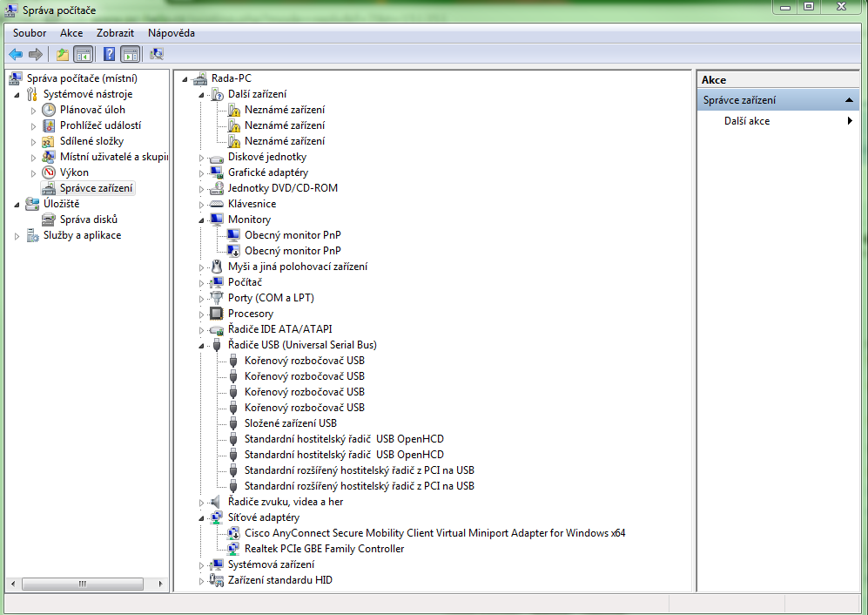
Task: Expand the Diskové jednotky node
Action: pyautogui.click(x=202, y=158)
